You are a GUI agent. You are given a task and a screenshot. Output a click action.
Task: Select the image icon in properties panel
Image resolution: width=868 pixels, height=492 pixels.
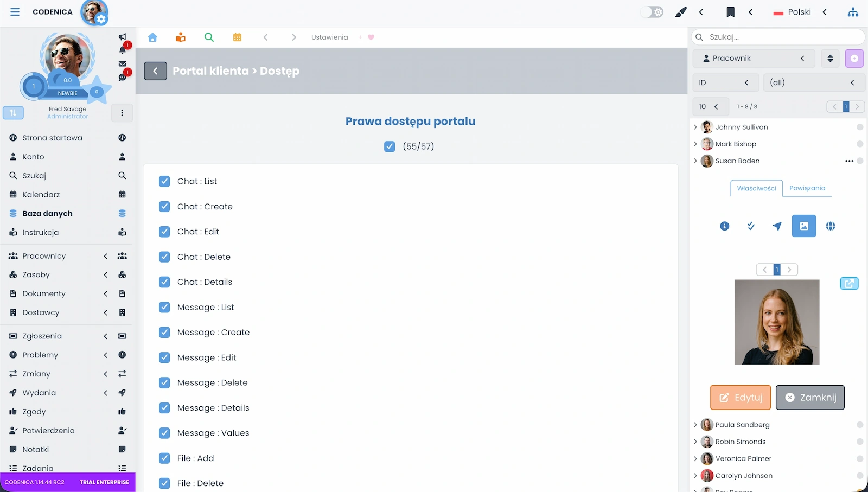click(803, 226)
